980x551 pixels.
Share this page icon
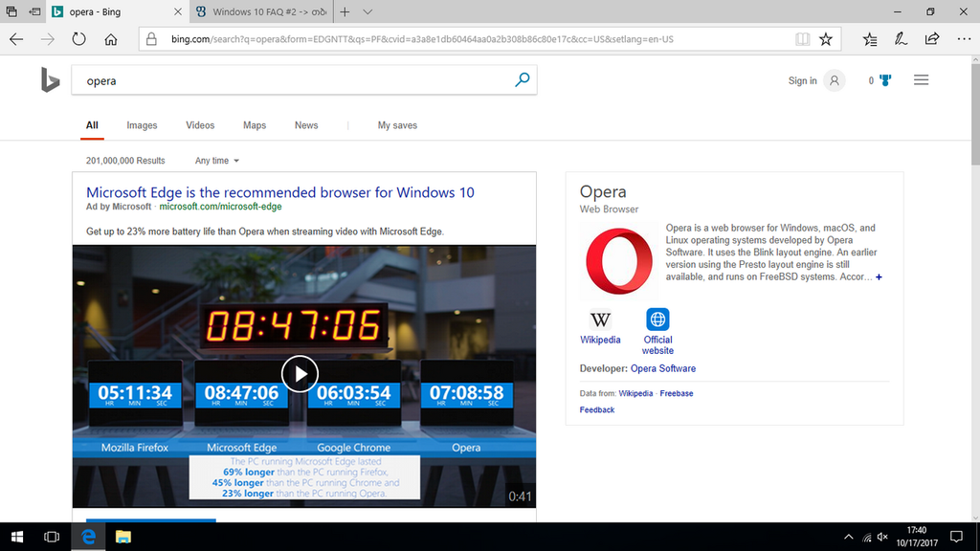[x=932, y=39]
